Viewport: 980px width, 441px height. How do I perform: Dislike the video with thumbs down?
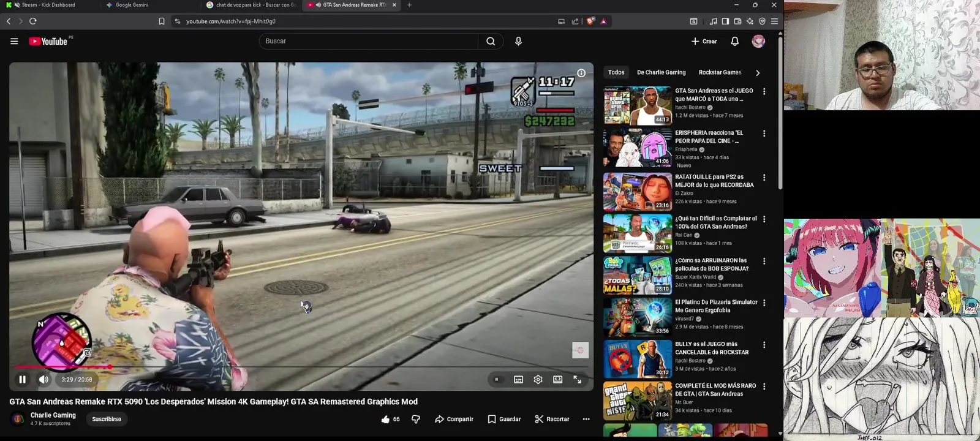(x=416, y=419)
